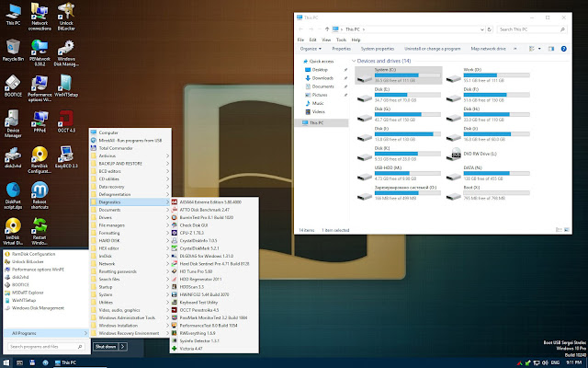The height and width of the screenshot is (368, 588).
Task: Open Reboot shortcuts desktop icon
Action: point(40,195)
